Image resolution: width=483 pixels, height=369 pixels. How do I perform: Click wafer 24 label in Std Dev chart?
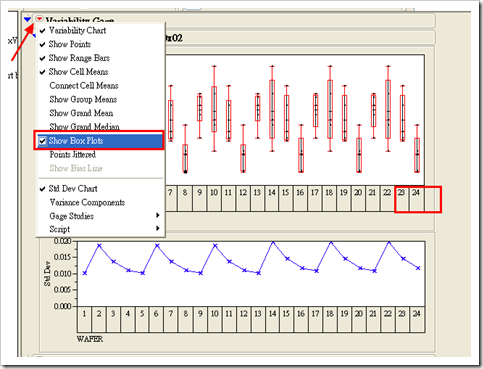[416, 314]
